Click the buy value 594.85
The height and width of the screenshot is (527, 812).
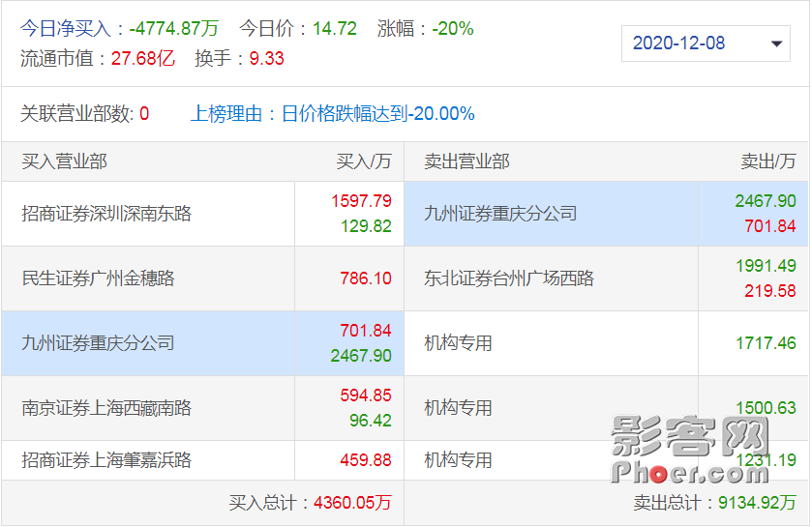tap(366, 395)
